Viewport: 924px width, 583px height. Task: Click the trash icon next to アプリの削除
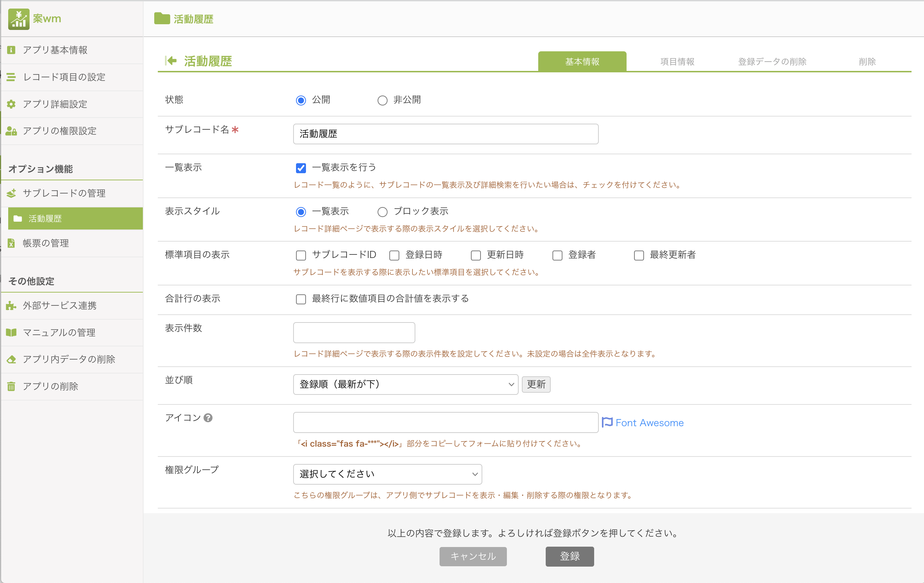point(11,386)
